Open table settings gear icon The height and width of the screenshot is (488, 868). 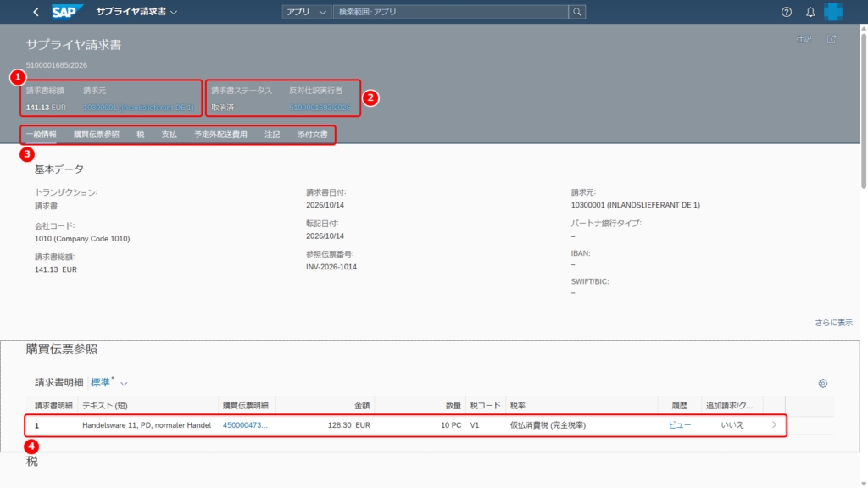tap(822, 383)
